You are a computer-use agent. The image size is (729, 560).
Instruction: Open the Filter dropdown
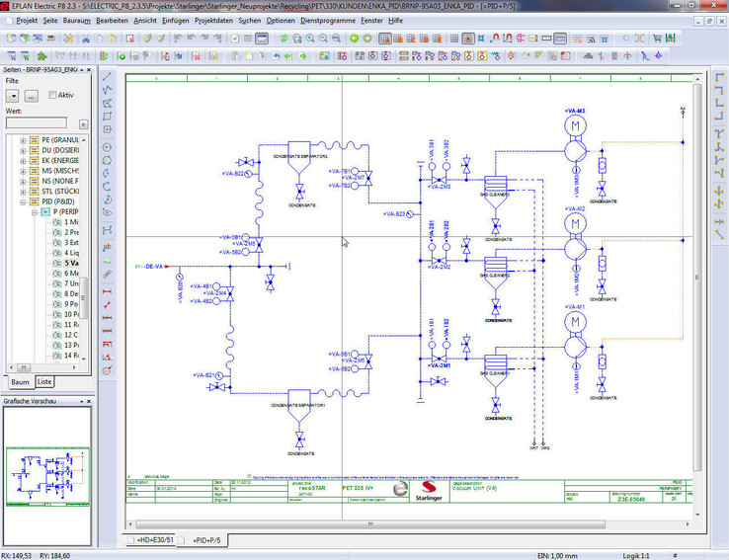13,95
